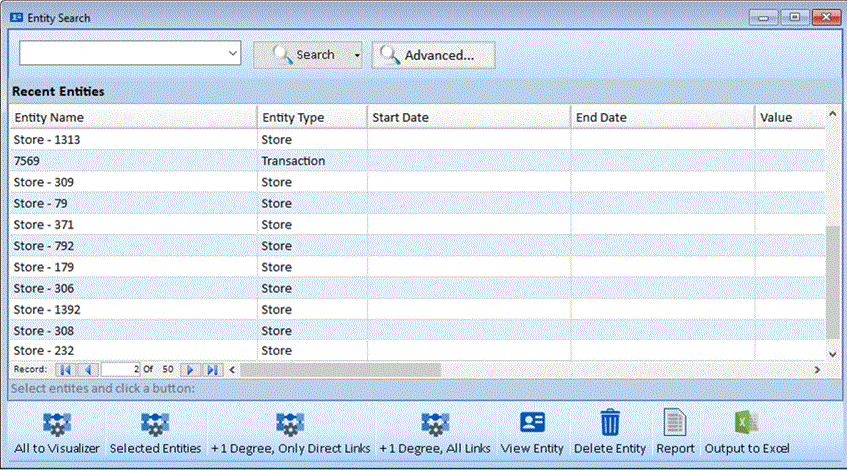Viewport: 847px width, 470px height.
Task: Select row Store - 792
Action: click(x=417, y=246)
